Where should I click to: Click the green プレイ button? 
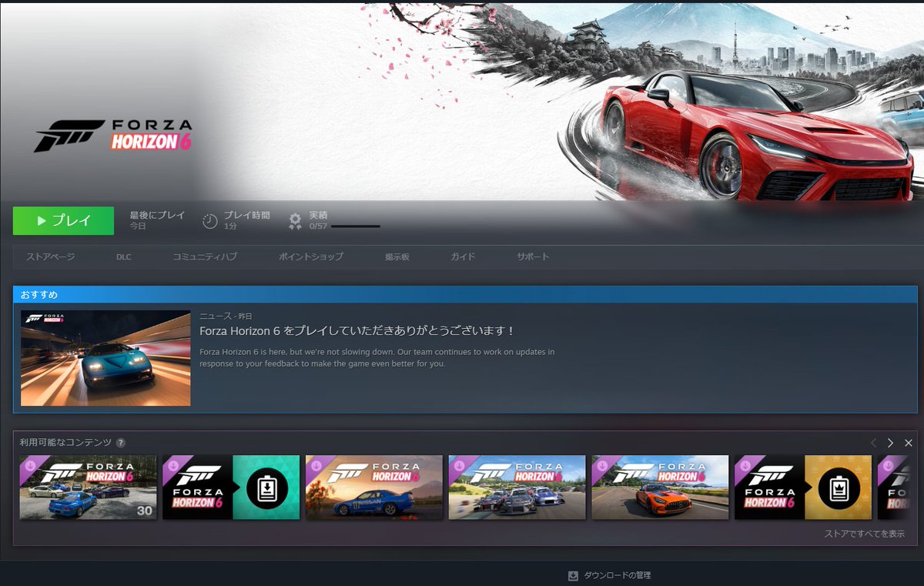coord(63,220)
